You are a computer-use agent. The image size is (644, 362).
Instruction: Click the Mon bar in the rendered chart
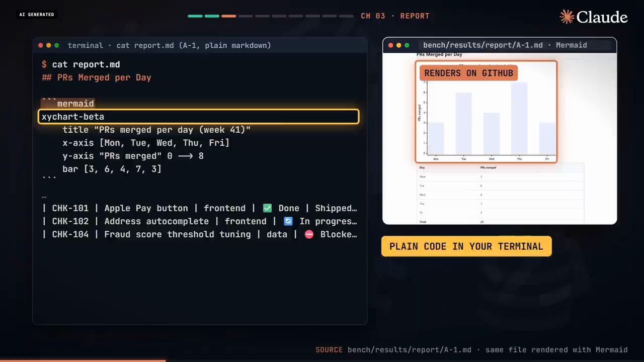[436, 139]
